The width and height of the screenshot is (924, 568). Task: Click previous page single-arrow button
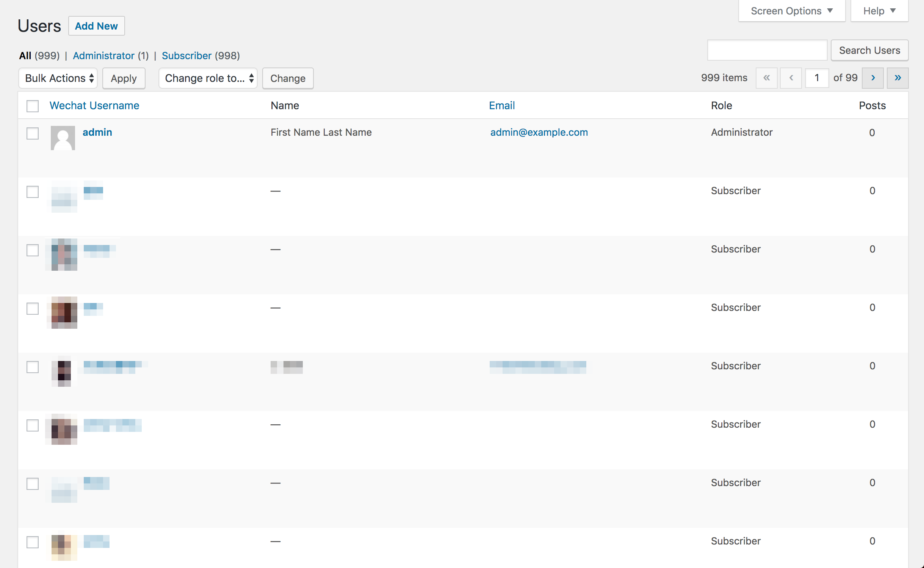[x=791, y=78]
